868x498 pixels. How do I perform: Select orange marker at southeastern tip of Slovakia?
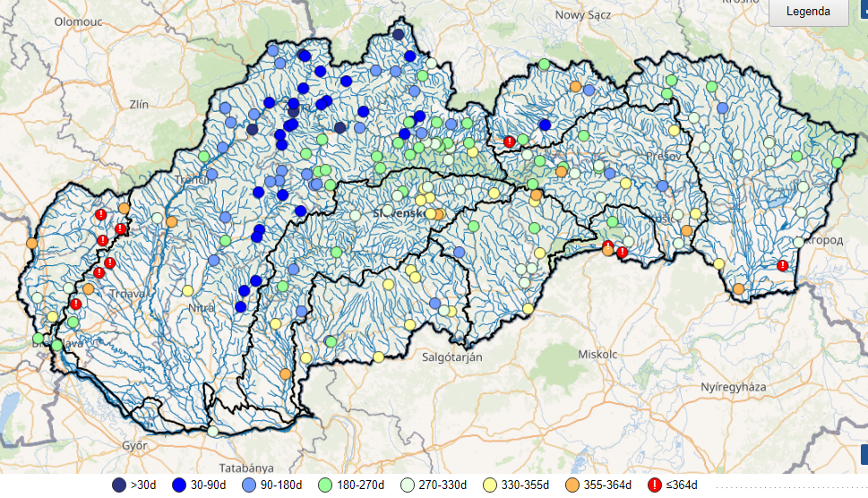tap(738, 288)
